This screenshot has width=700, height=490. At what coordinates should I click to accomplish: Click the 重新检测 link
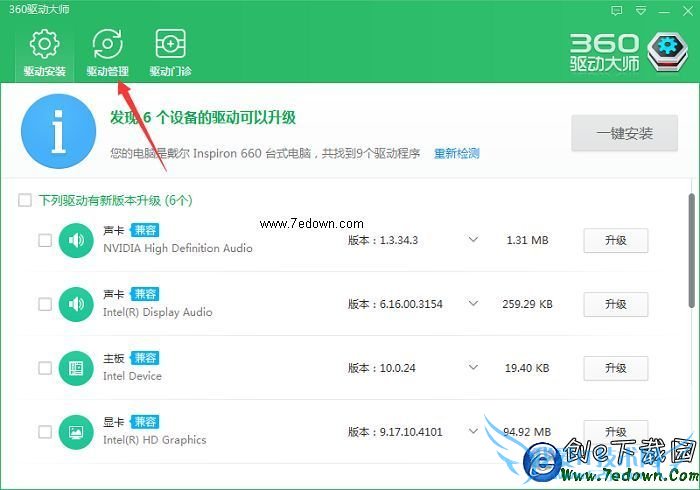pos(457,154)
